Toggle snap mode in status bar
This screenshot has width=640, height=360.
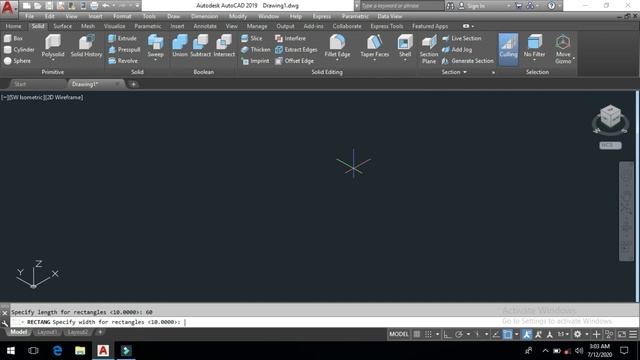coord(428,334)
